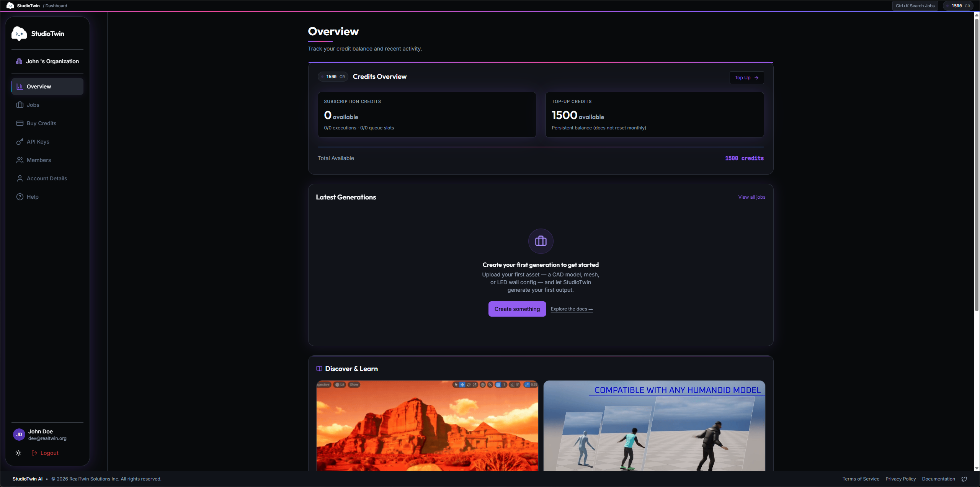
Task: Click the Top Up button
Action: [746, 78]
